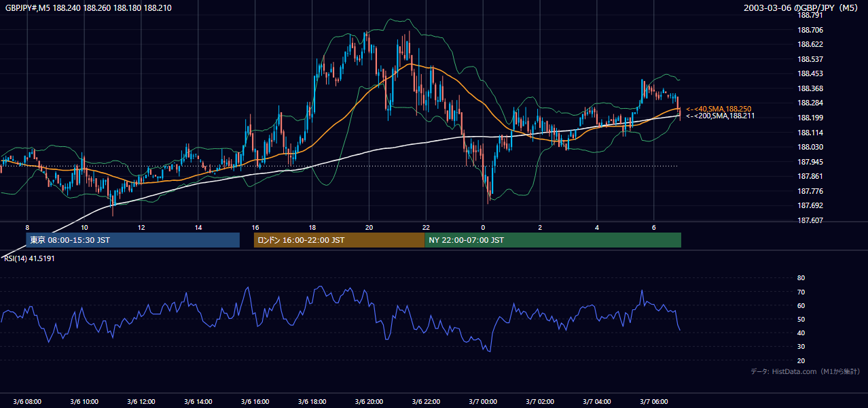Click the RSI(14) 41.5191 indicator label
This screenshot has width=868, height=408.
coord(28,258)
